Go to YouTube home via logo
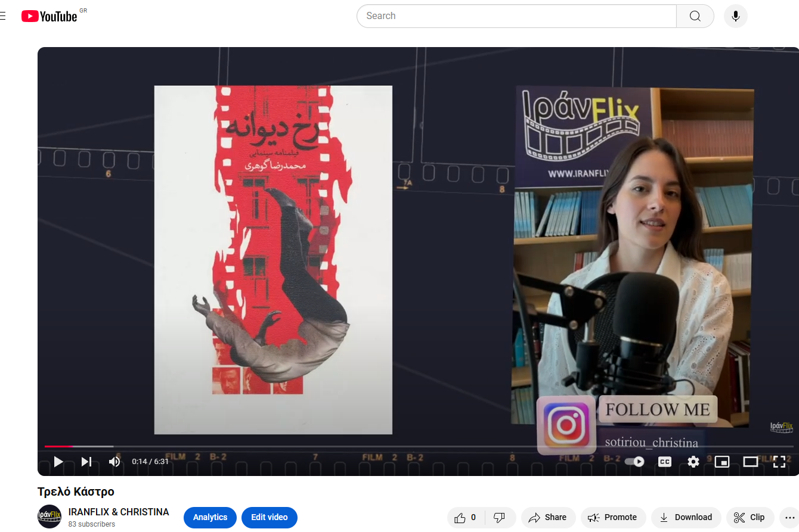799x532 pixels. [x=49, y=16]
